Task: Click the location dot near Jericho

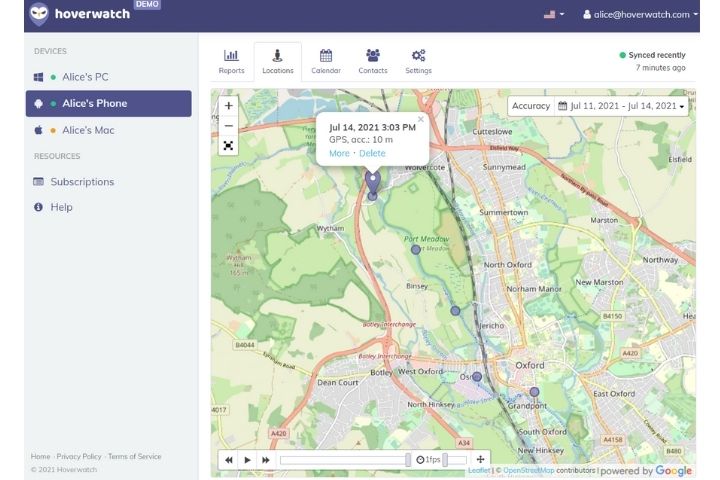Action: [455, 311]
